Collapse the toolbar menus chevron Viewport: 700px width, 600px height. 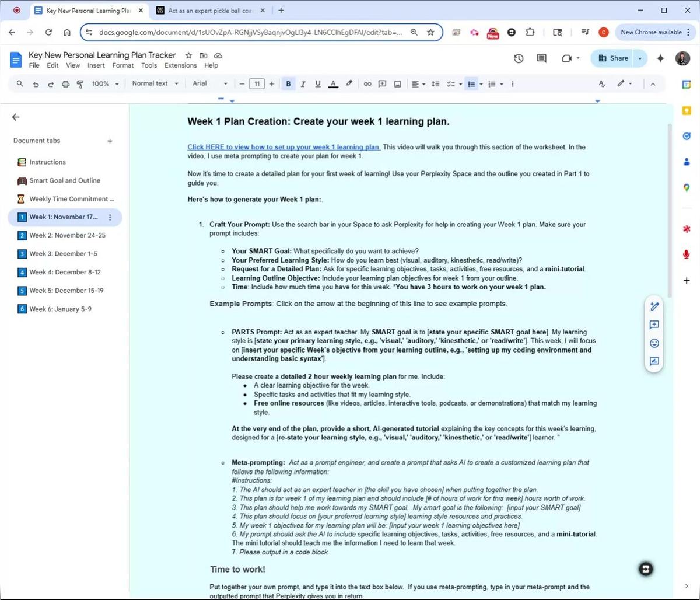click(x=653, y=84)
